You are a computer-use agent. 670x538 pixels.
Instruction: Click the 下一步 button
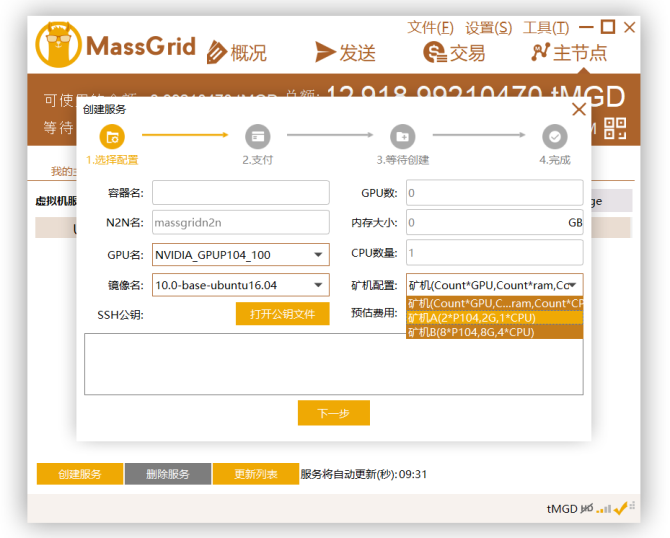pos(333,413)
